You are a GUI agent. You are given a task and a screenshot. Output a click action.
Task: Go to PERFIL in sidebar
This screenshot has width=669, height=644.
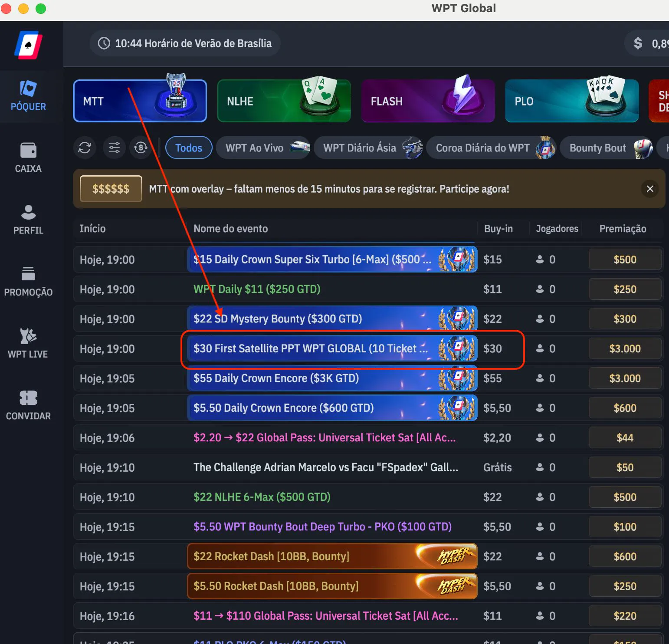[x=28, y=220]
